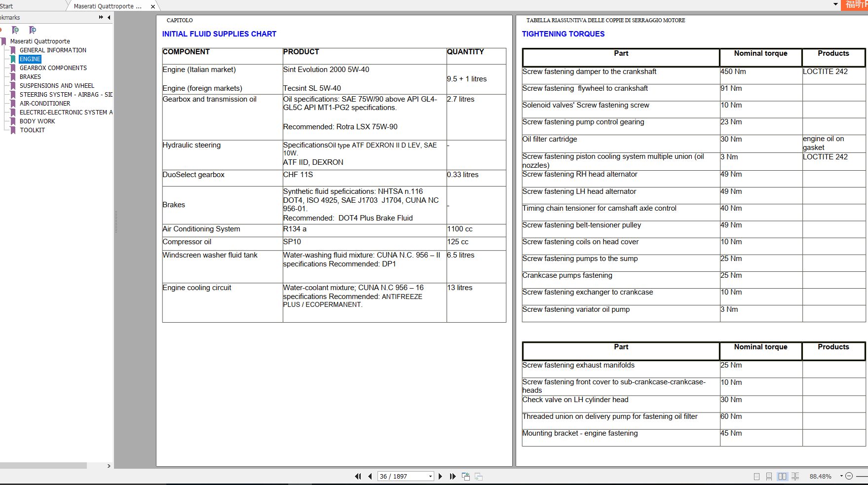The height and width of the screenshot is (485, 868).
Task: Select the Maserati Quattroporte root bookmark
Action: click(40, 41)
